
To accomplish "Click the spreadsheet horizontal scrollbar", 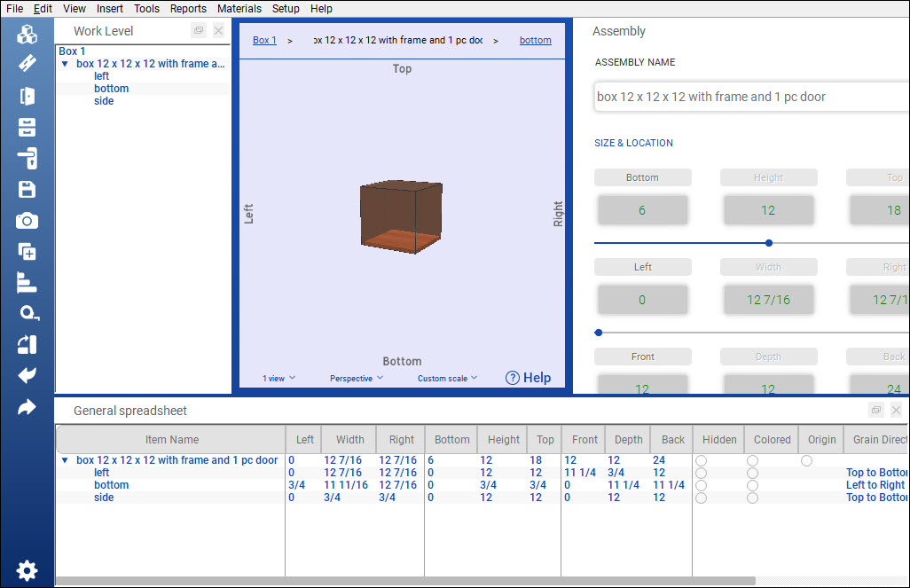I will coord(405,581).
